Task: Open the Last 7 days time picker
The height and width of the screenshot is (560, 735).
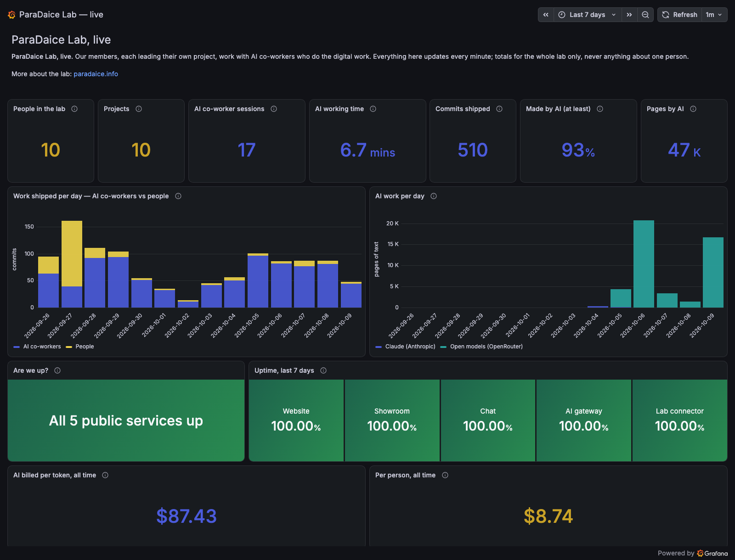Action: [588, 15]
